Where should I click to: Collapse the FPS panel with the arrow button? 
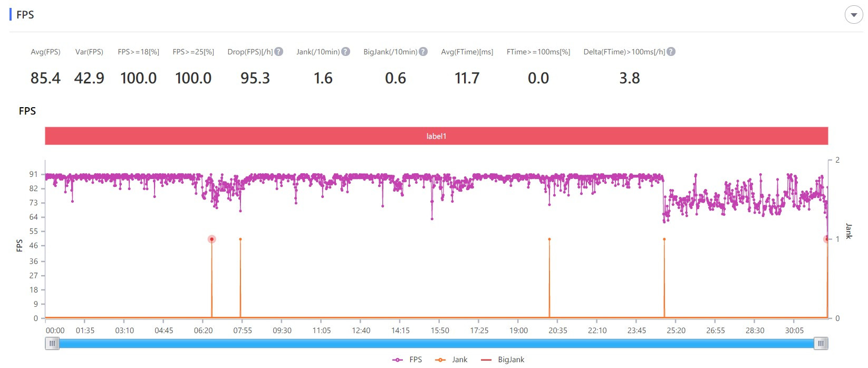(x=853, y=15)
